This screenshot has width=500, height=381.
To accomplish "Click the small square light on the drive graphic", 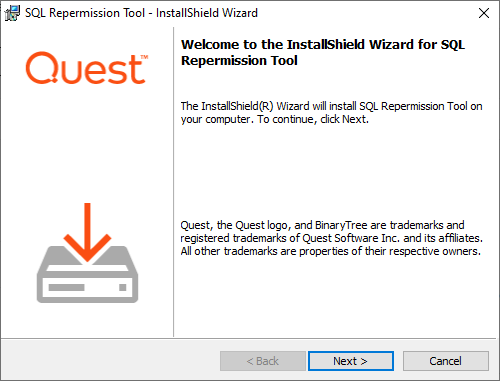I will point(123,287).
